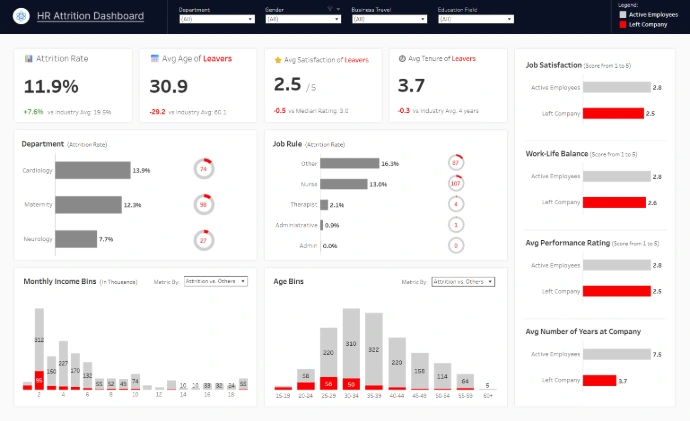Select the Neurology donut showing 27

click(x=203, y=240)
